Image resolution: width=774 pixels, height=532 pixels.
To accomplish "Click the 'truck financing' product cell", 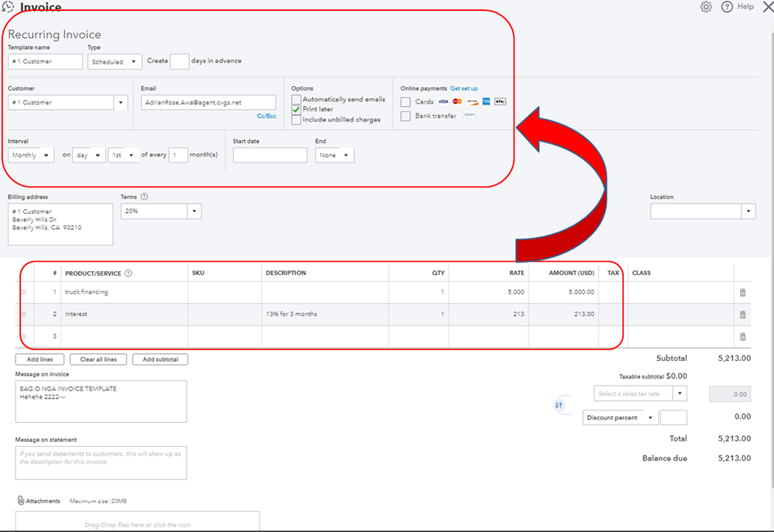I will coord(125,292).
